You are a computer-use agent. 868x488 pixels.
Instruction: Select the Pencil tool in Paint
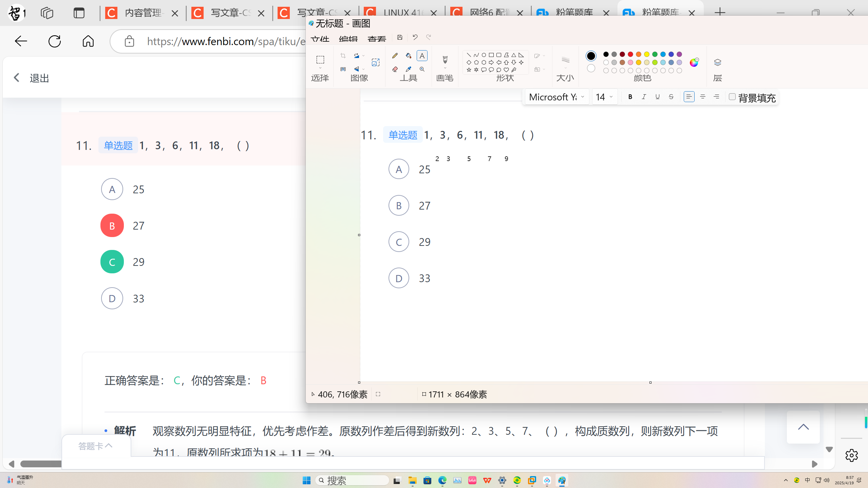[x=395, y=56]
